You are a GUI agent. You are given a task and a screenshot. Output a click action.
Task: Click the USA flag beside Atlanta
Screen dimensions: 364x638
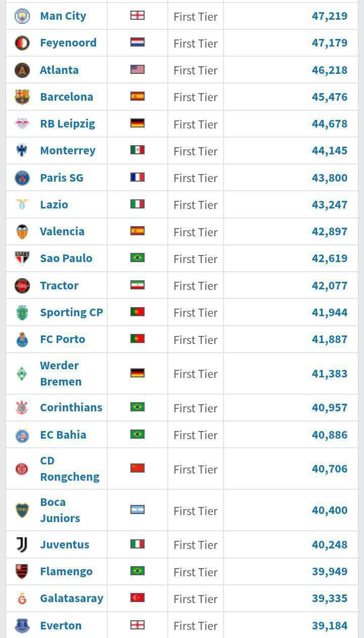click(x=138, y=70)
